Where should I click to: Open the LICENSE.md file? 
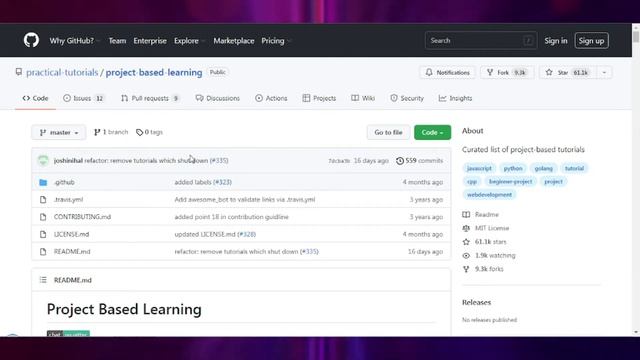point(71,234)
